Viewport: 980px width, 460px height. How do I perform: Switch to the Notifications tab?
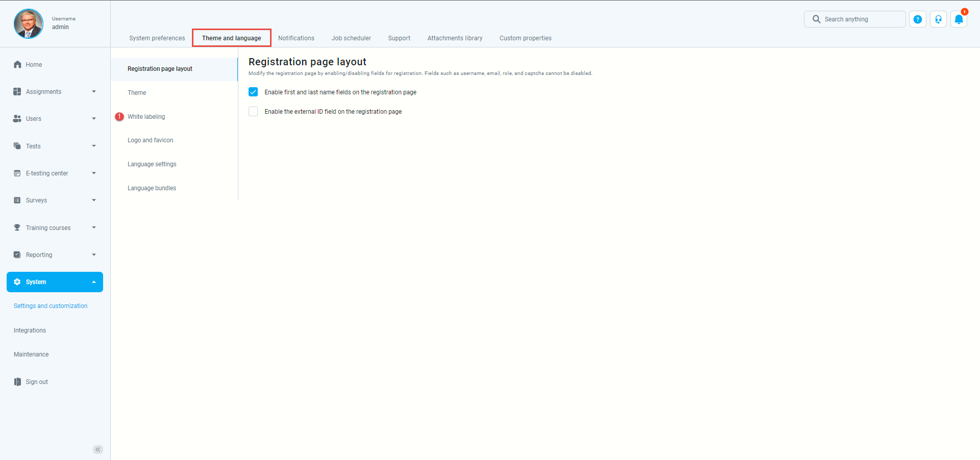[x=296, y=38]
